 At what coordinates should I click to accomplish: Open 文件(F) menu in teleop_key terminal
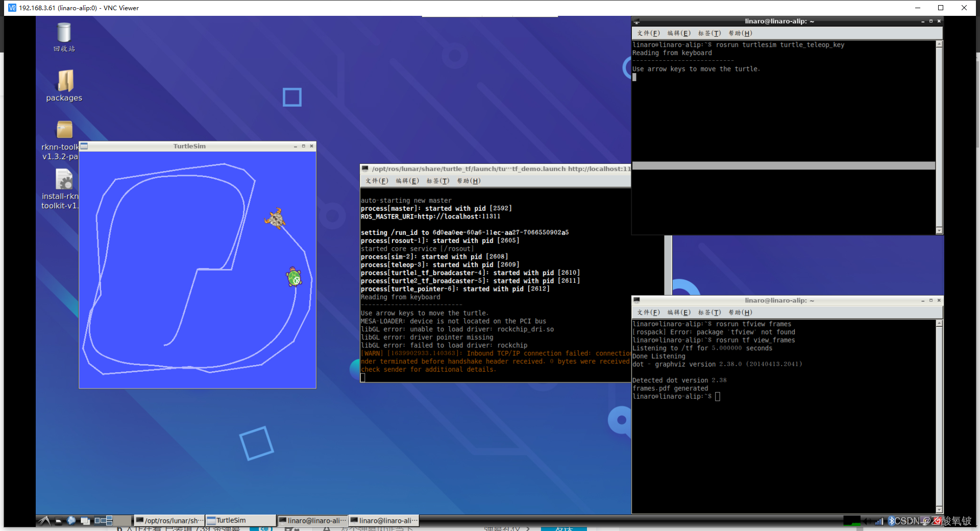(648, 33)
